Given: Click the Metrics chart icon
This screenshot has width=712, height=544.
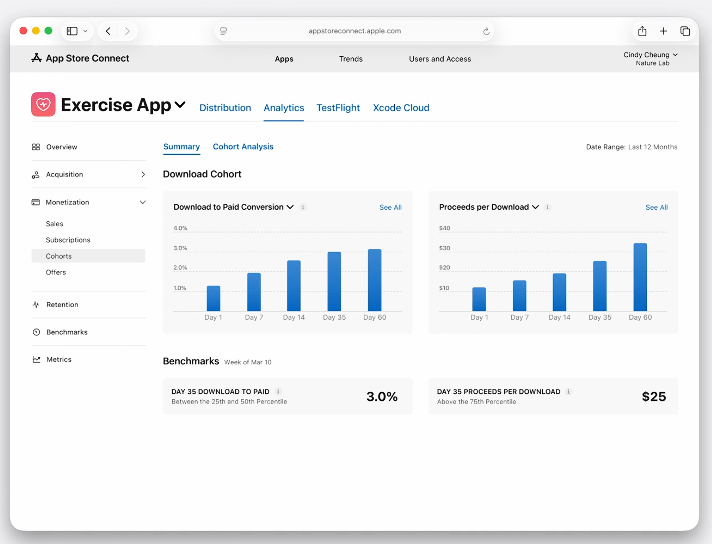Looking at the screenshot, I should coord(36,359).
